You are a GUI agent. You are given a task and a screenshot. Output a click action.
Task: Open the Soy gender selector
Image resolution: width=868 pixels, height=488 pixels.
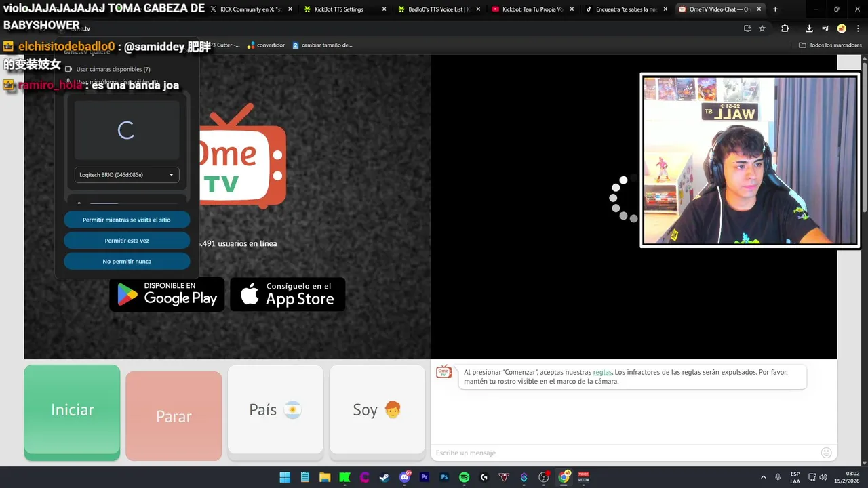tap(377, 409)
